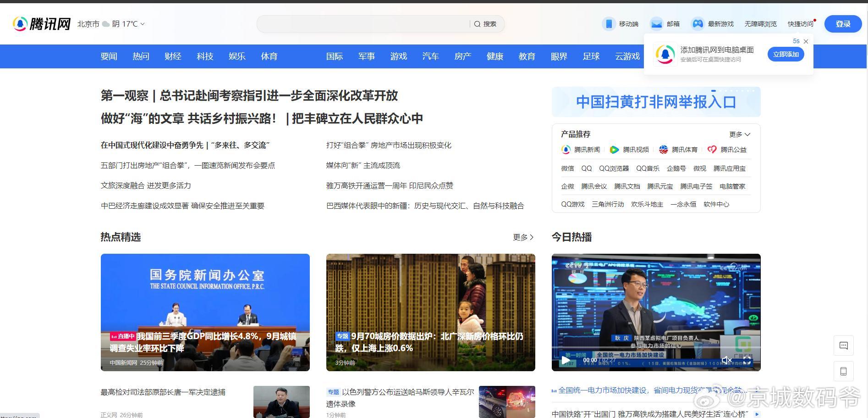Go to the 军事 section

[367, 56]
